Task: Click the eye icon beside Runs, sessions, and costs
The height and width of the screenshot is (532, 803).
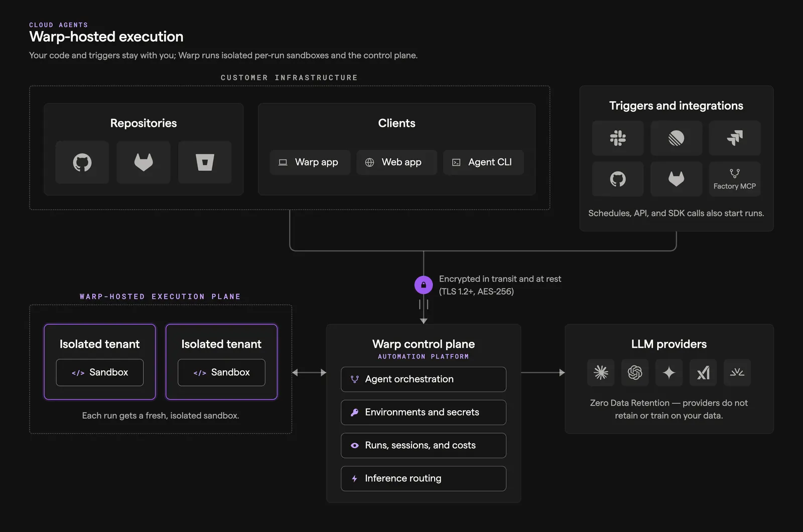Action: point(354,445)
